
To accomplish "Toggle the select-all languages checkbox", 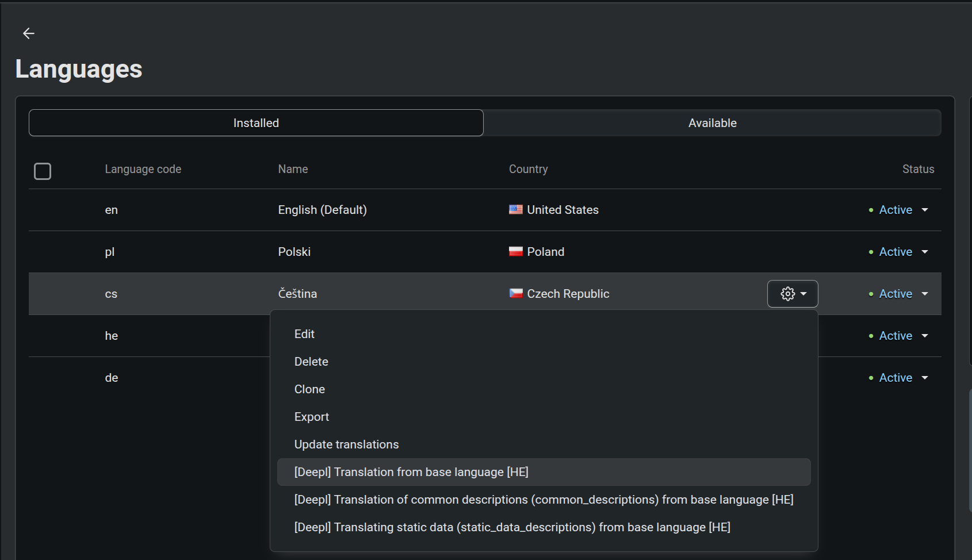I will [x=43, y=171].
